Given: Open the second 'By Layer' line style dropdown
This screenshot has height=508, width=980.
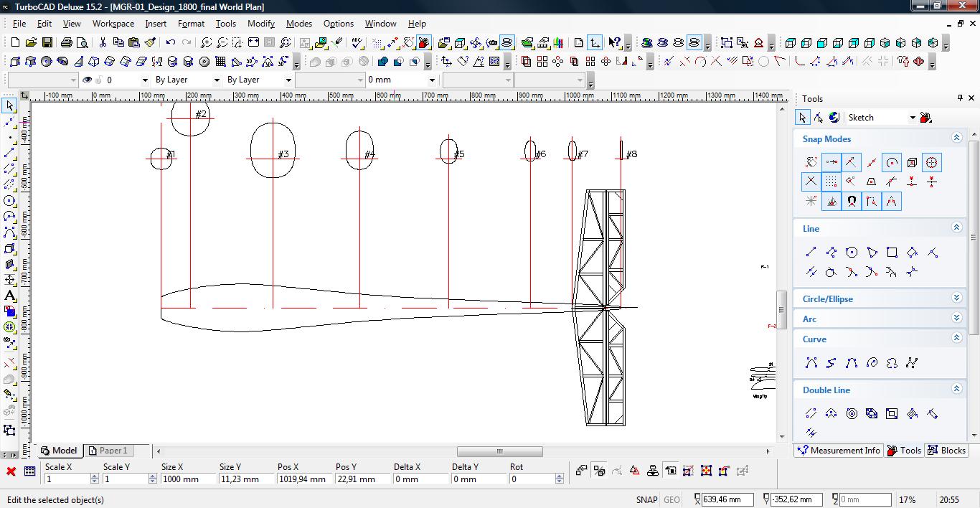Looking at the screenshot, I should [x=288, y=80].
